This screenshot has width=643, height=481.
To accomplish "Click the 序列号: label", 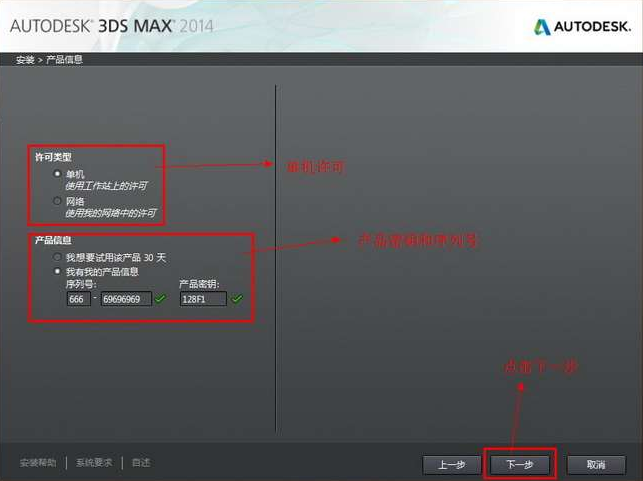I will (x=81, y=284).
